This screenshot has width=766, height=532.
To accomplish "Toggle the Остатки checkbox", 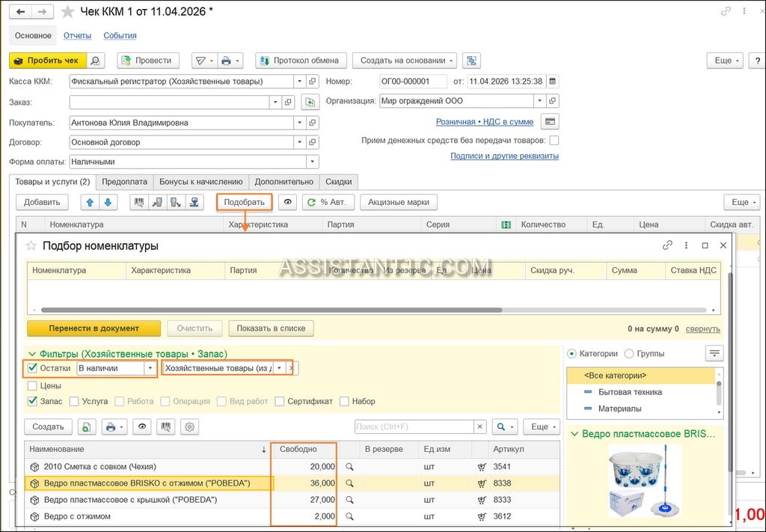I will click(33, 368).
